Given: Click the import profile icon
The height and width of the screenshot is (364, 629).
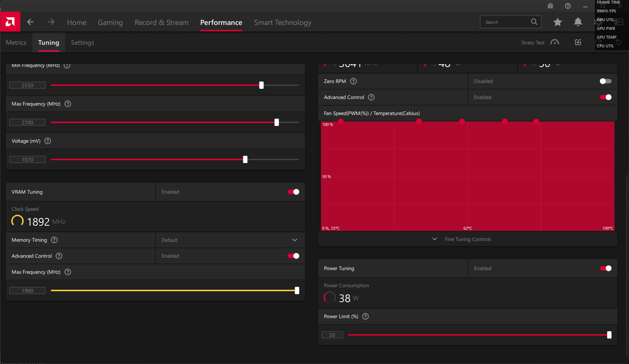Looking at the screenshot, I should pos(578,42).
